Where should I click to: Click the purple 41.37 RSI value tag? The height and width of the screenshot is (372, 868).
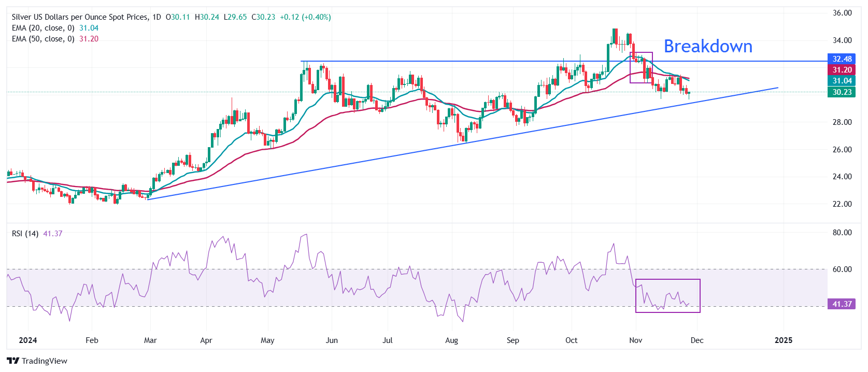[842, 304]
